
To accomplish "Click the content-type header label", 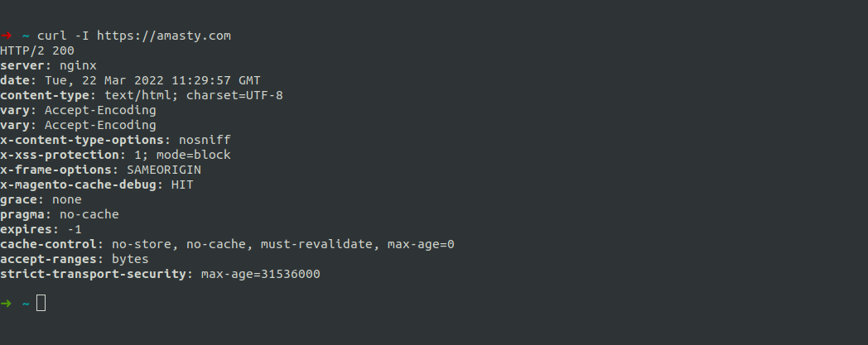I will pyautogui.click(x=44, y=96).
